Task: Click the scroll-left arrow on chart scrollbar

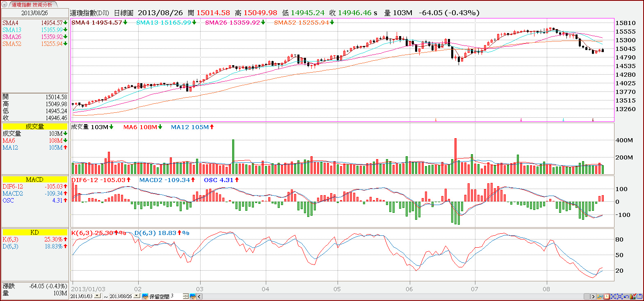Action: [199, 296]
